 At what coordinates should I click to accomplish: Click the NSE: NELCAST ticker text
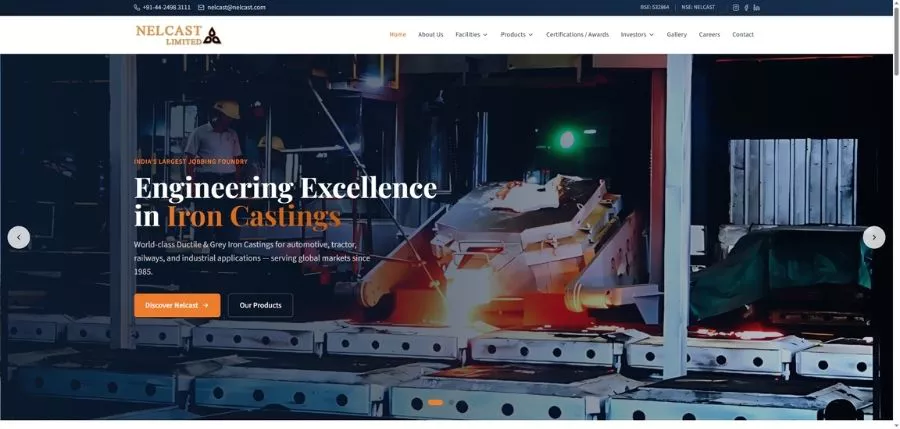[x=698, y=7]
